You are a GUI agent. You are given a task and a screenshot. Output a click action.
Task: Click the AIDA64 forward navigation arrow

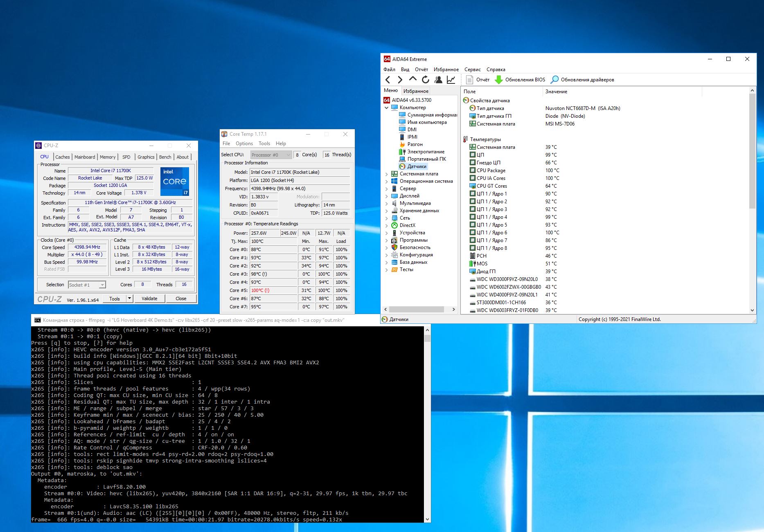[x=400, y=80]
